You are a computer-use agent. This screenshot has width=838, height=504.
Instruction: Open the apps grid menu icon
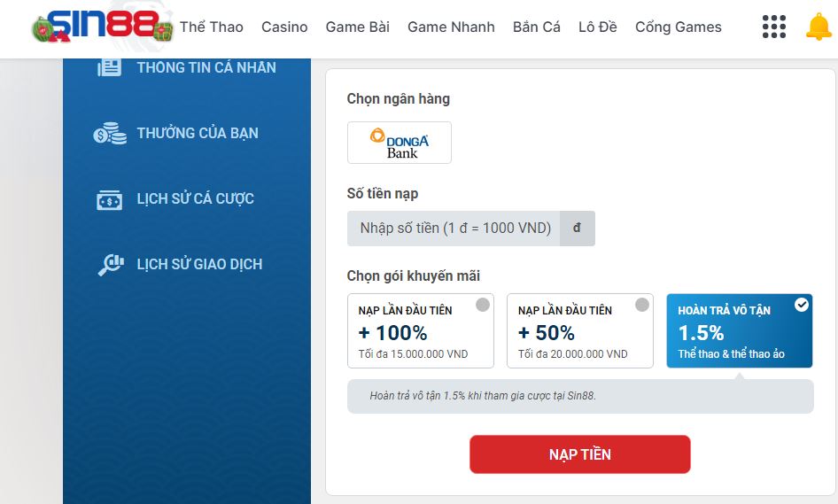tap(774, 27)
